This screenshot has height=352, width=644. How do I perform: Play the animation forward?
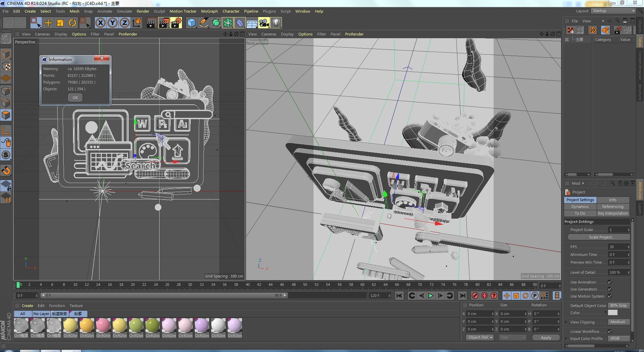coord(431,296)
